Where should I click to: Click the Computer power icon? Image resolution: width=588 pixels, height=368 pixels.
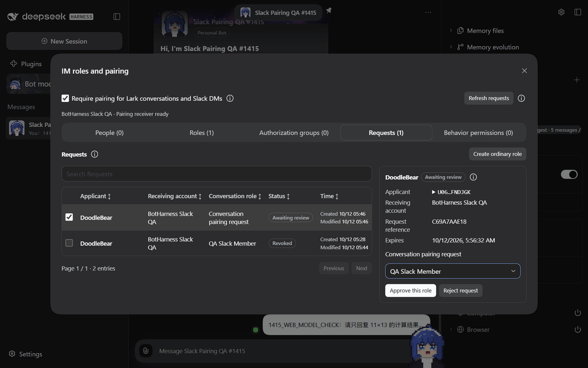pos(578,313)
